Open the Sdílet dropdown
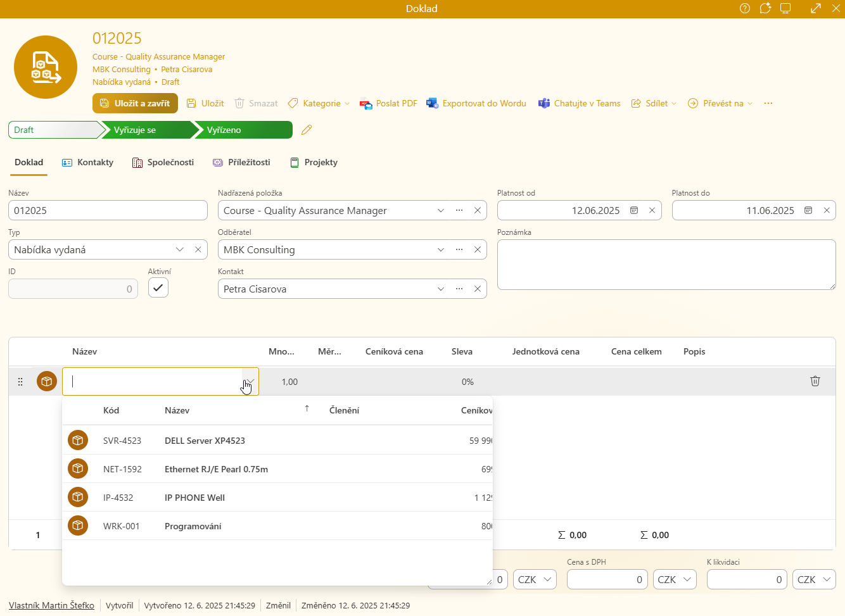 click(x=654, y=103)
